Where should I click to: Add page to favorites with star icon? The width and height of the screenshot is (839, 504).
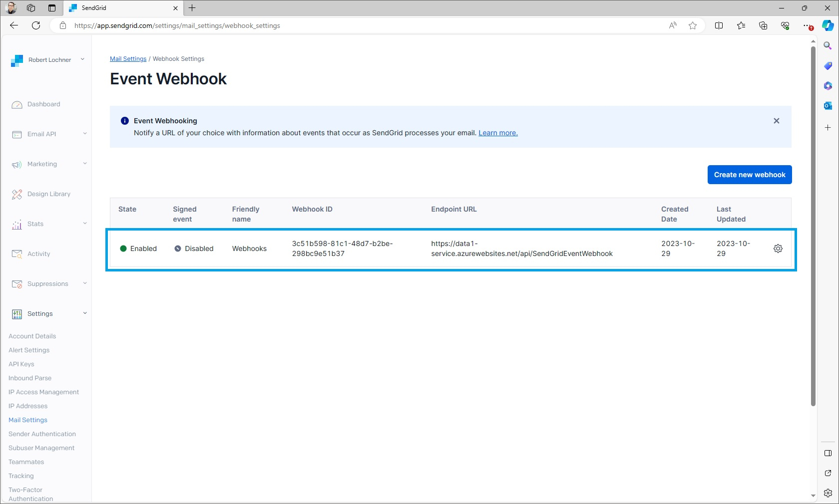pyautogui.click(x=693, y=25)
